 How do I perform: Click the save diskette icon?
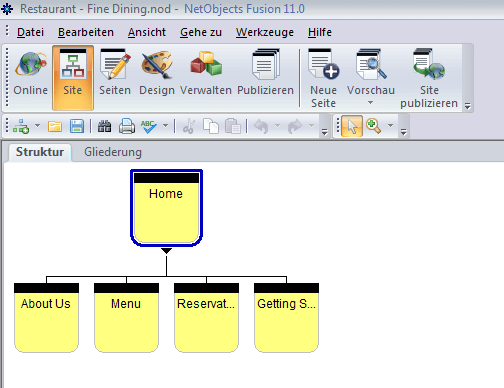tap(77, 126)
